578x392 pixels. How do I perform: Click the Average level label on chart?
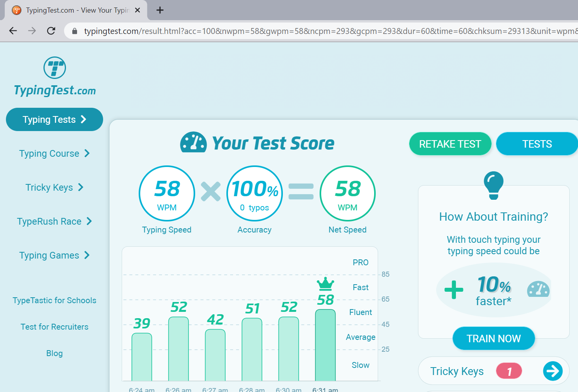coord(361,337)
